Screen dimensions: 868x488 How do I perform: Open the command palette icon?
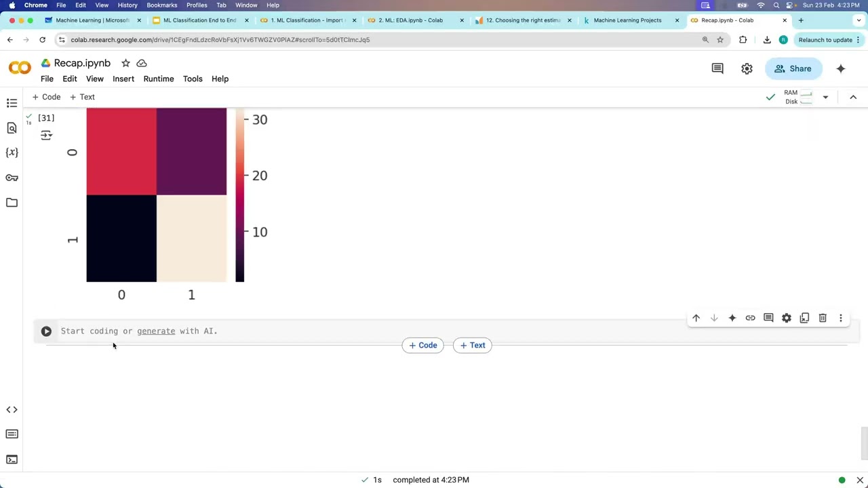coord(12,434)
